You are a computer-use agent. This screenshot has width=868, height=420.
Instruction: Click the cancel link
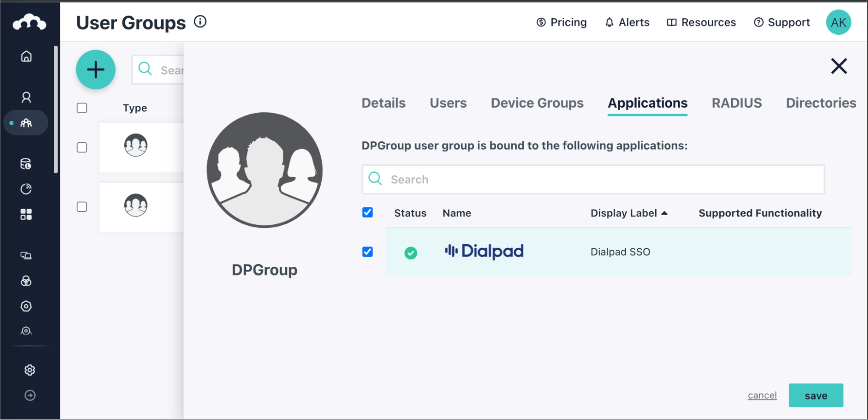pos(762,395)
